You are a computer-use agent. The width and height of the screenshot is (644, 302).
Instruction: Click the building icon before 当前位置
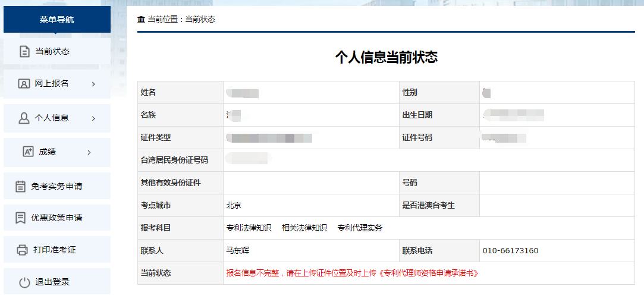[141, 20]
